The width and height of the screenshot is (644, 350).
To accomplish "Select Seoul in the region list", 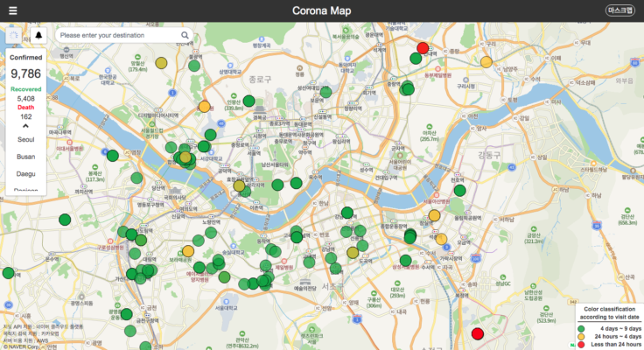I will 25,139.
